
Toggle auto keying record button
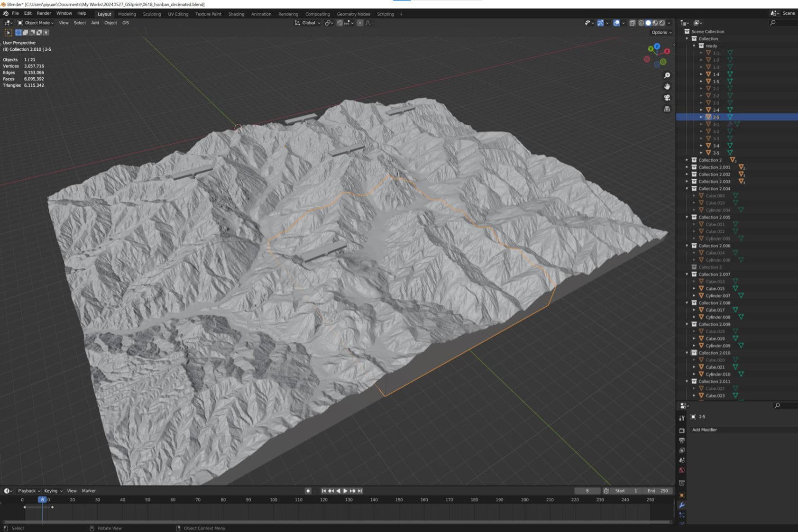[308, 491]
